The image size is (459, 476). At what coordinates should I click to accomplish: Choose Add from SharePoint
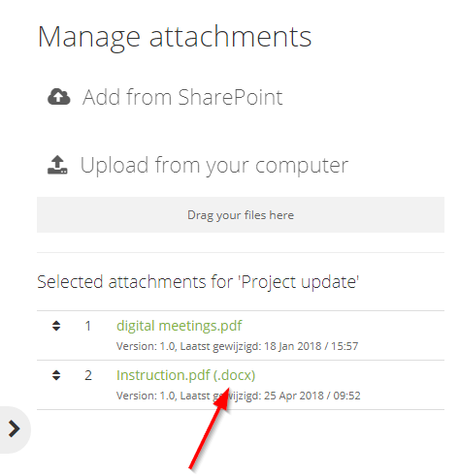tap(182, 97)
